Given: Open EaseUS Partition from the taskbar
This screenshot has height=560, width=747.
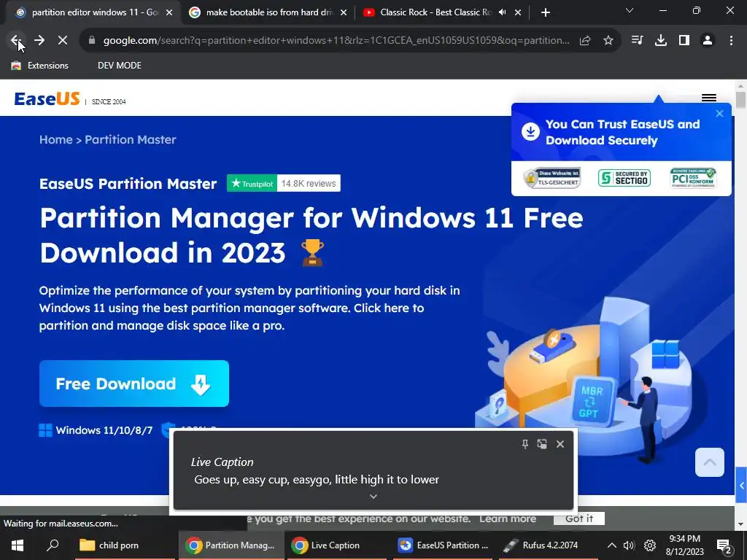Looking at the screenshot, I should pos(444,545).
